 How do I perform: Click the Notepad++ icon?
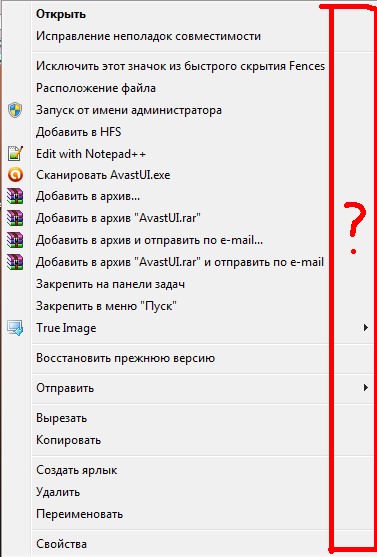[x=15, y=153]
